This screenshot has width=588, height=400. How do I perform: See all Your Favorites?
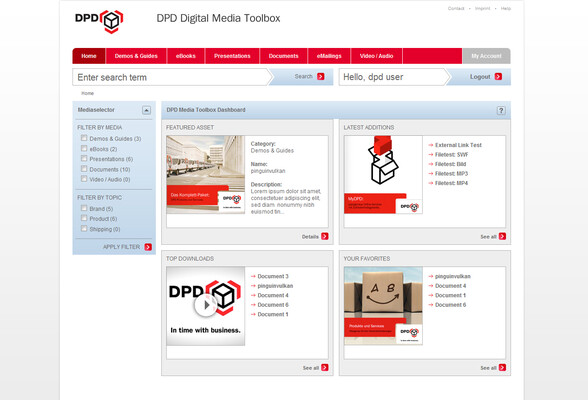click(x=493, y=368)
